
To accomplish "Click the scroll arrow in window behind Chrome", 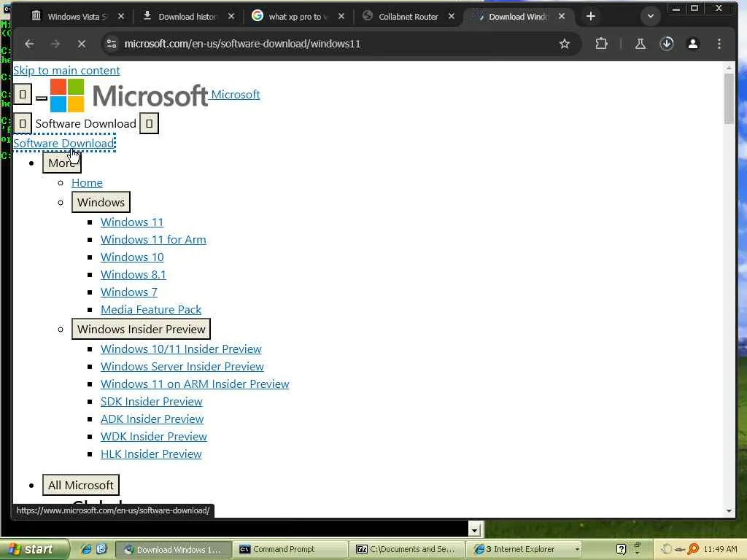I will coord(474,529).
